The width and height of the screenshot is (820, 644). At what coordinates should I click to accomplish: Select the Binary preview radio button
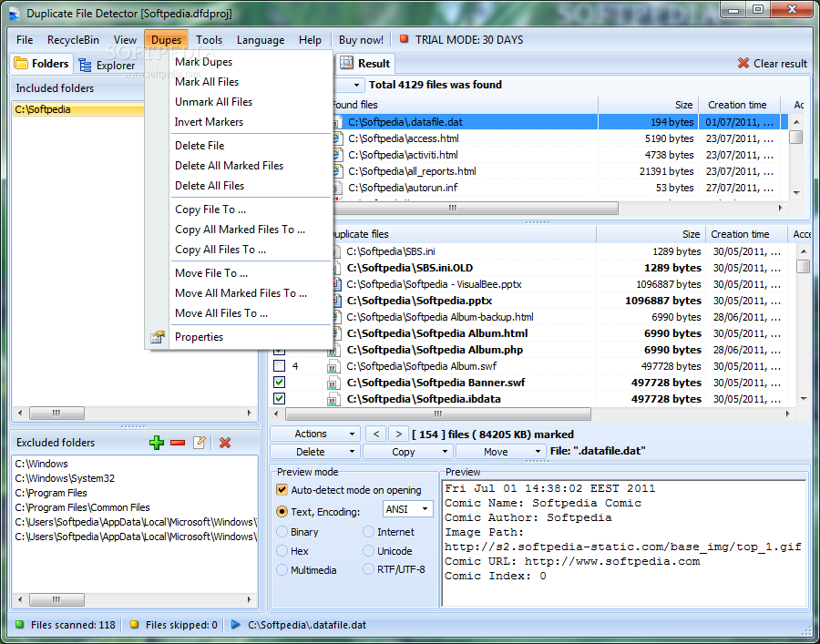(x=282, y=532)
